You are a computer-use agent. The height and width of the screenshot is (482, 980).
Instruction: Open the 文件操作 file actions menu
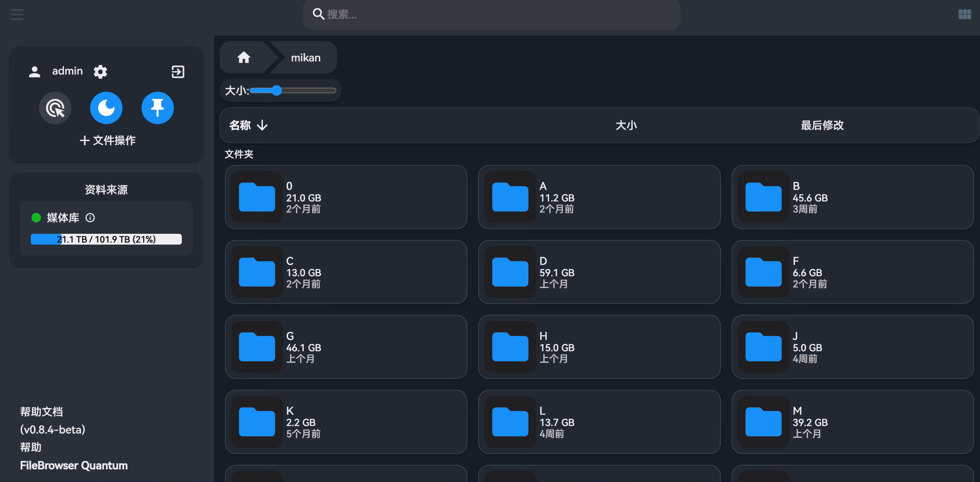[x=107, y=140]
